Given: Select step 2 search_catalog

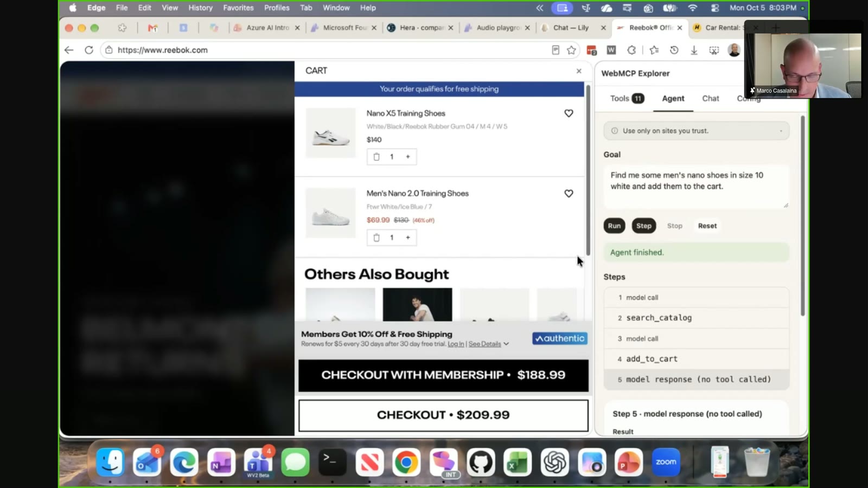Looking at the screenshot, I should pyautogui.click(x=696, y=318).
